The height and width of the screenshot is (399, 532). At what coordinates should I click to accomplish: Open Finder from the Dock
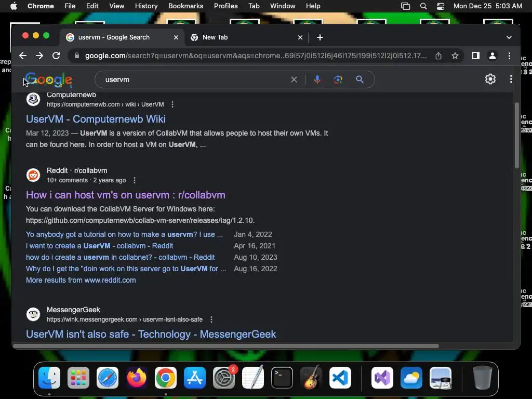pos(49,378)
